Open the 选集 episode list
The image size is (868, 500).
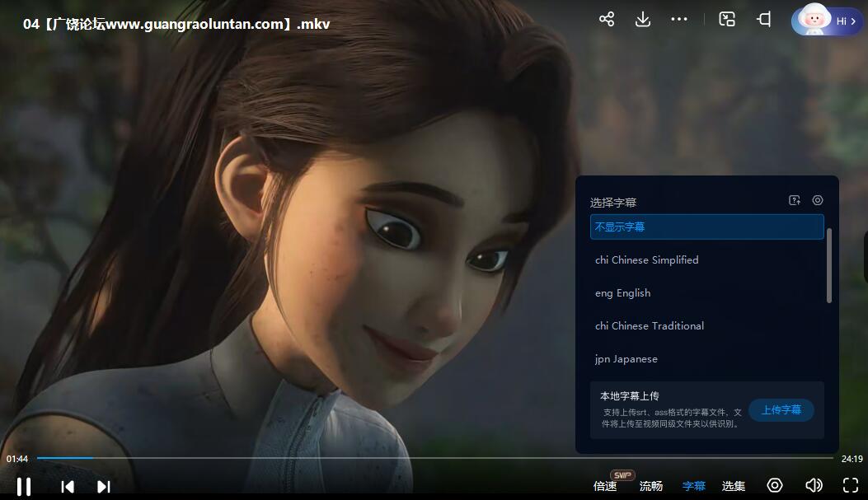734,486
